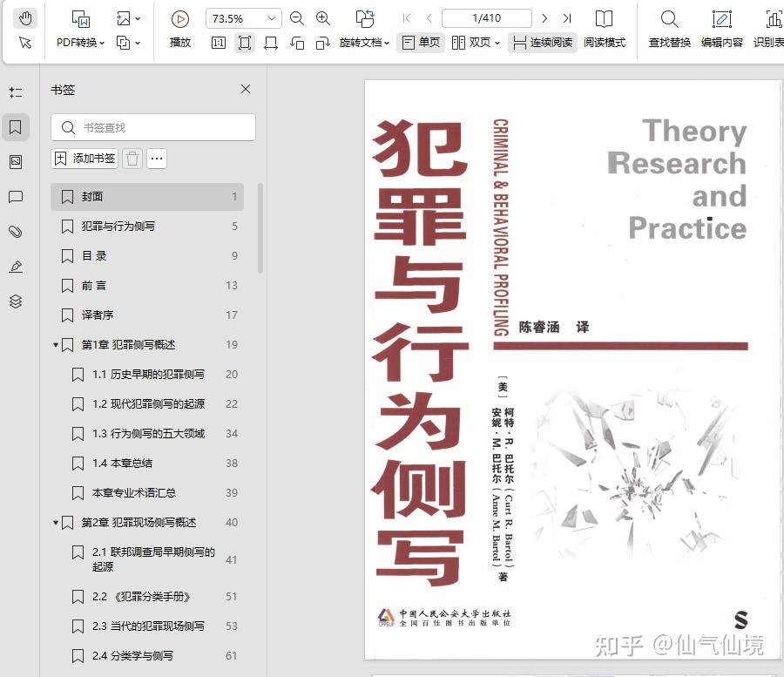Rotate page clockwise icon
784x677 pixels.
pyautogui.click(x=323, y=43)
